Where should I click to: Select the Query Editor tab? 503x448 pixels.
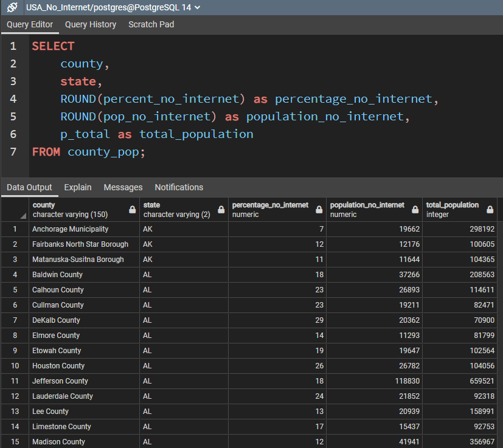pyautogui.click(x=30, y=24)
